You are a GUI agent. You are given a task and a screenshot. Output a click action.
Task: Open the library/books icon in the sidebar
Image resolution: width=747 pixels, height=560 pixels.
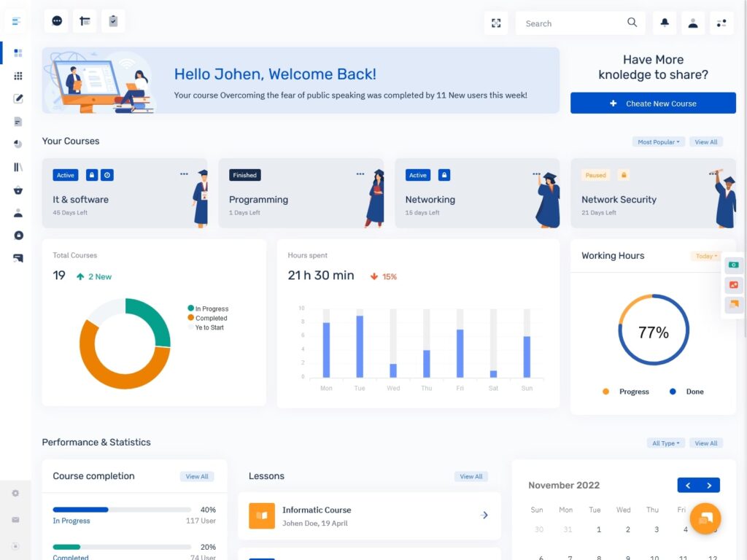click(17, 166)
